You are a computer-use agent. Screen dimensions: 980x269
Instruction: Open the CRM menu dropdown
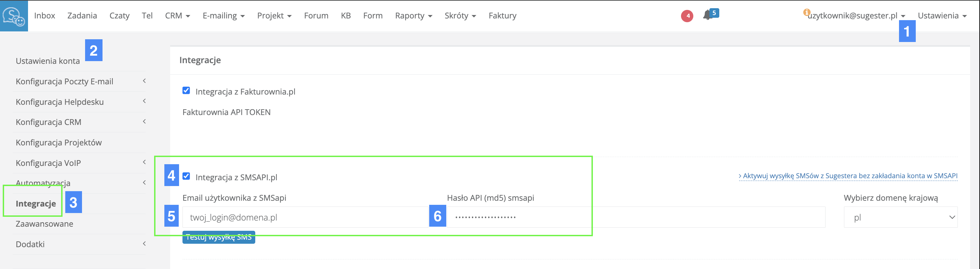click(177, 16)
